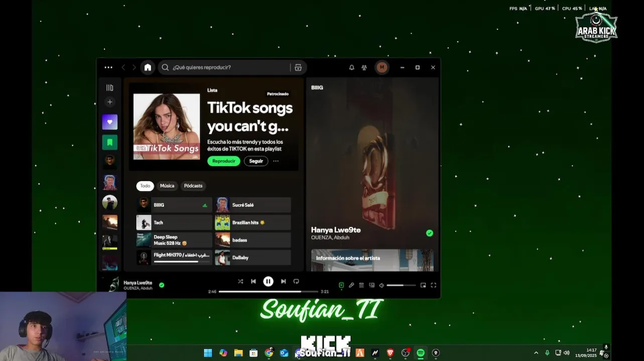
Task: Skip to the next track
Action: tap(283, 281)
